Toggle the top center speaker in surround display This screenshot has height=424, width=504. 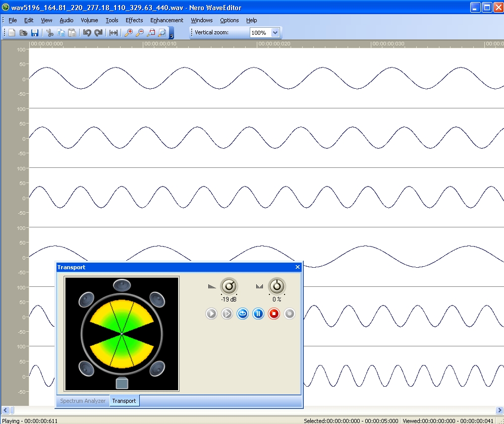[x=122, y=285]
